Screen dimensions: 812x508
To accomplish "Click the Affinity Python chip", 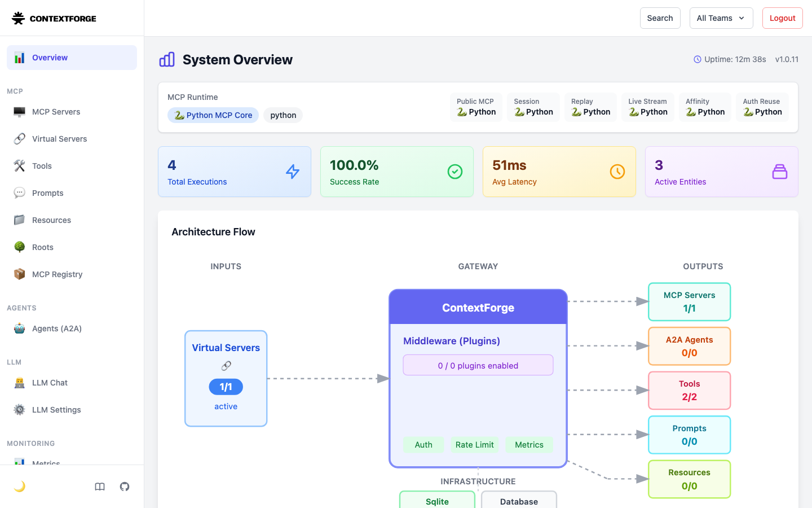I will (705, 107).
